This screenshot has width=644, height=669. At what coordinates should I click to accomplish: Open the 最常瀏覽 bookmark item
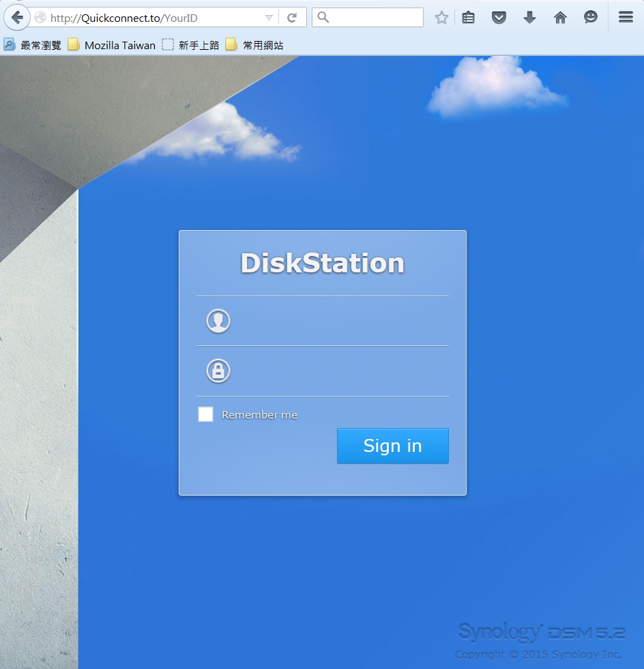(x=33, y=45)
